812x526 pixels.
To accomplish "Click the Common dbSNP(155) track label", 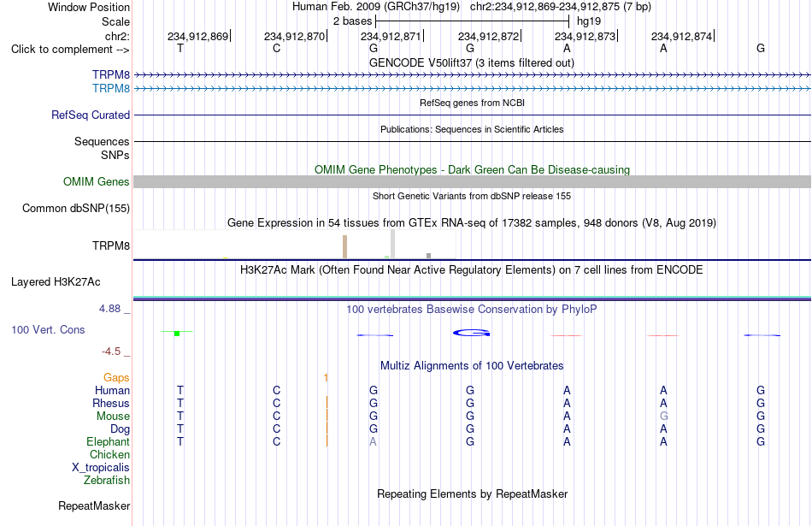I will pyautogui.click(x=76, y=209).
